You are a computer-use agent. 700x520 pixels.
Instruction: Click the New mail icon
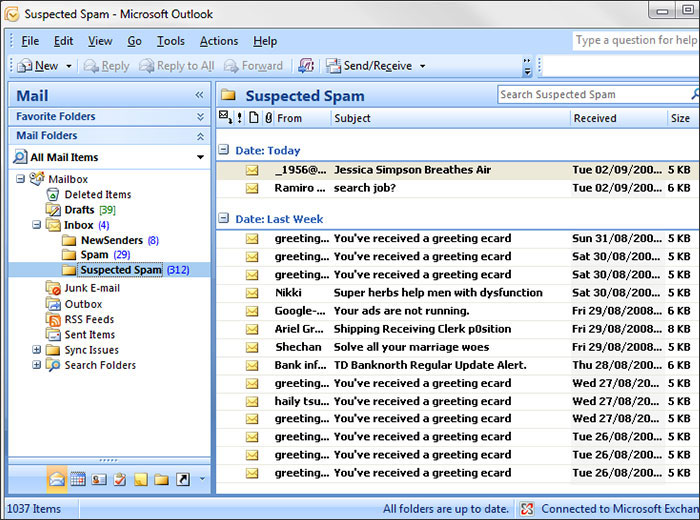click(x=25, y=66)
